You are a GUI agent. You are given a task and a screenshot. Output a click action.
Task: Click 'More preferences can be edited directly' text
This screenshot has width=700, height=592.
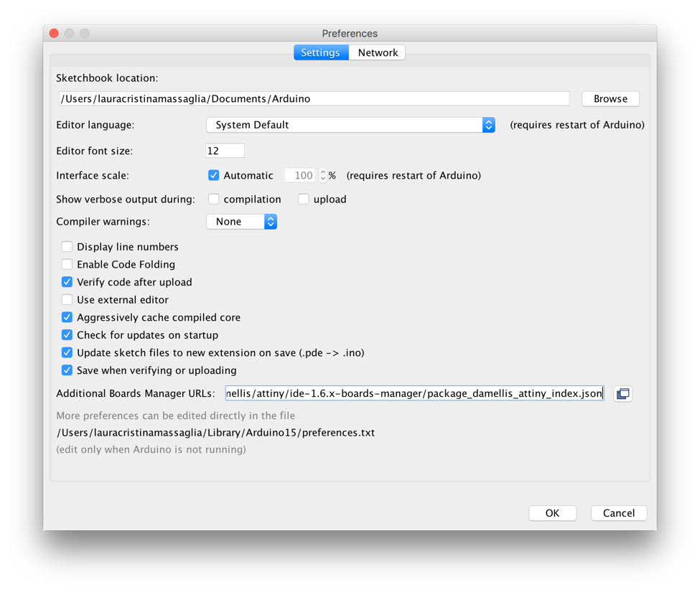click(175, 415)
